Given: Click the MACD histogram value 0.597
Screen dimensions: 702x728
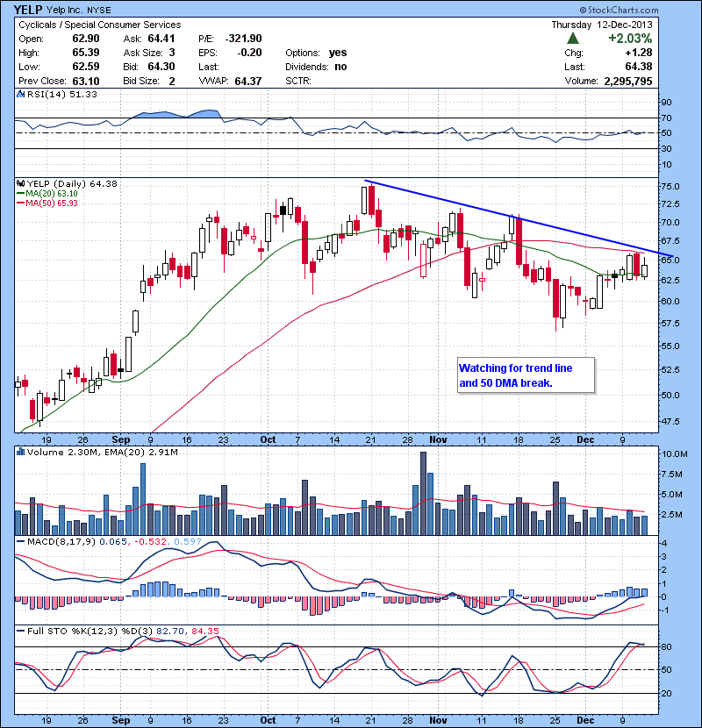Looking at the screenshot, I should 188,541.
